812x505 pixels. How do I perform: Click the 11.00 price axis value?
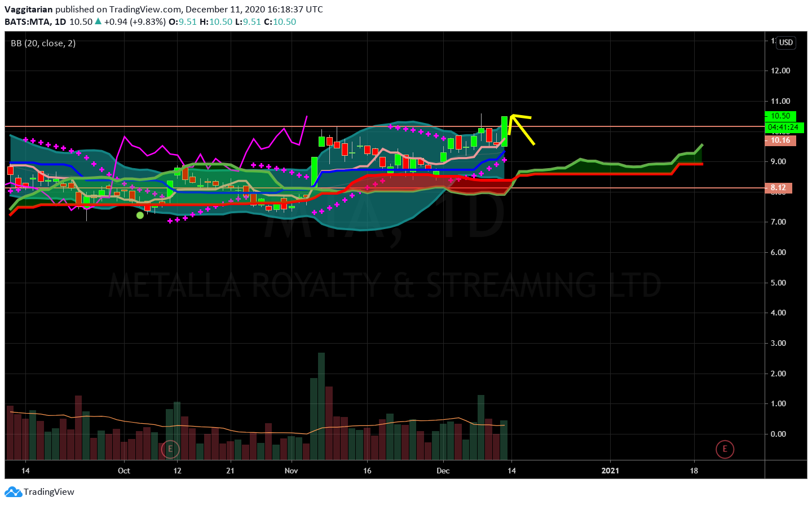point(780,101)
